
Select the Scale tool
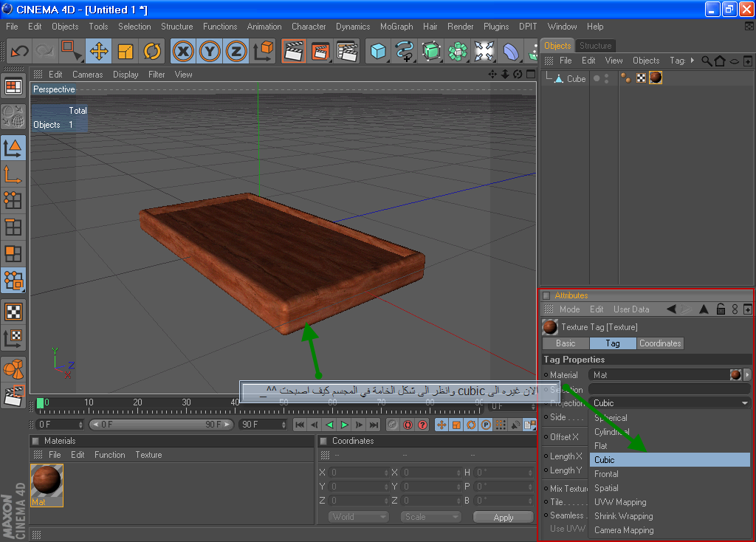[126, 51]
